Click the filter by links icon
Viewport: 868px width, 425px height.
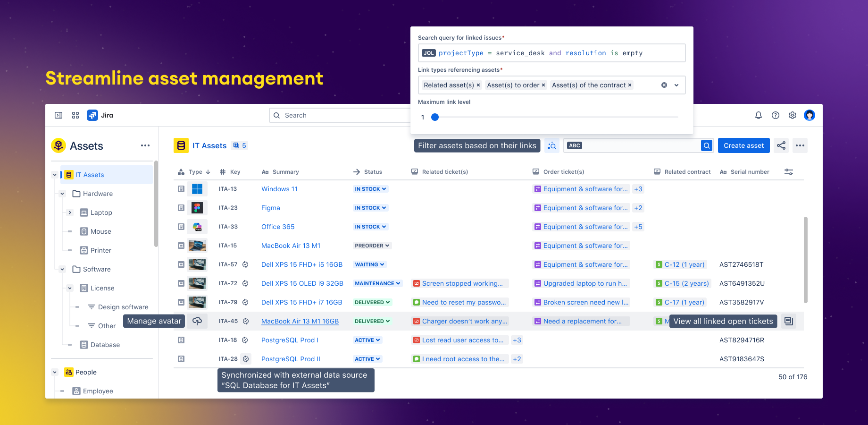(x=552, y=145)
